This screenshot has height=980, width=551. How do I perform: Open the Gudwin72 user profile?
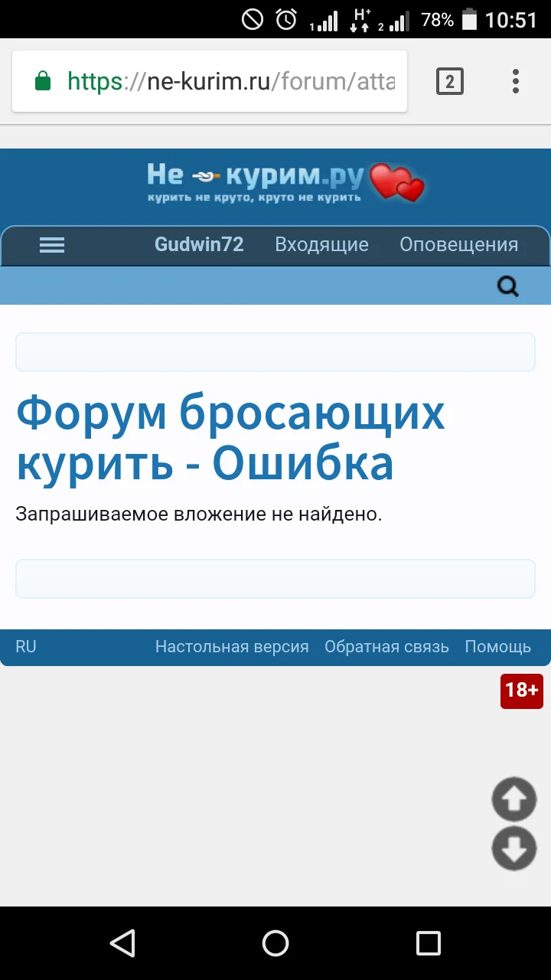(199, 245)
